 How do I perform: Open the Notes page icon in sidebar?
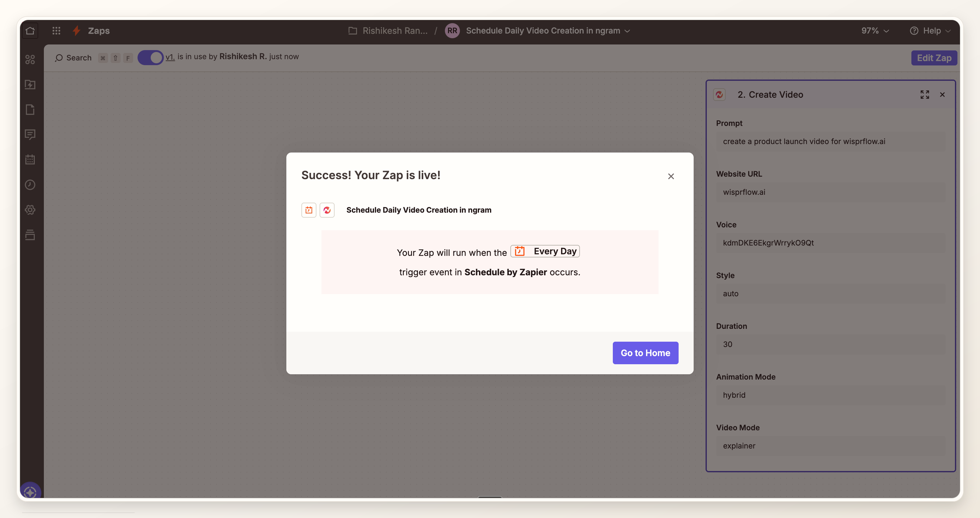click(x=30, y=110)
